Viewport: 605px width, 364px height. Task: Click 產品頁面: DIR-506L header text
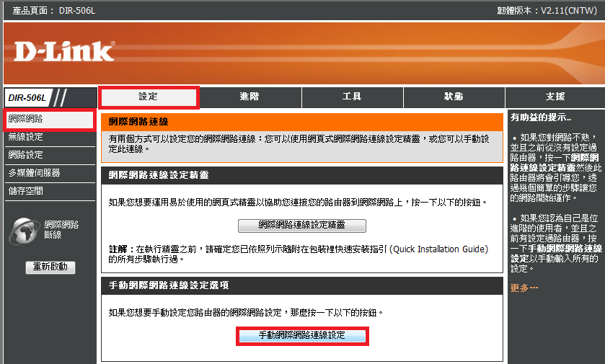[x=53, y=11]
